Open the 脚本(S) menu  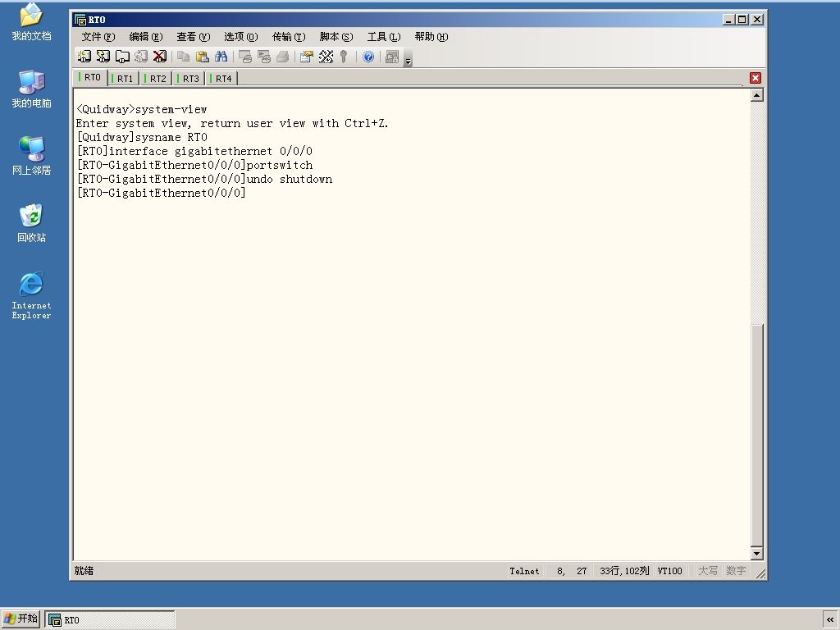coord(336,36)
